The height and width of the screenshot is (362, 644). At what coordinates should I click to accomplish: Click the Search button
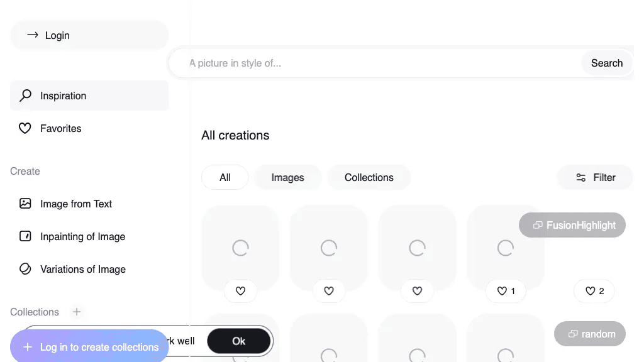[x=607, y=63]
